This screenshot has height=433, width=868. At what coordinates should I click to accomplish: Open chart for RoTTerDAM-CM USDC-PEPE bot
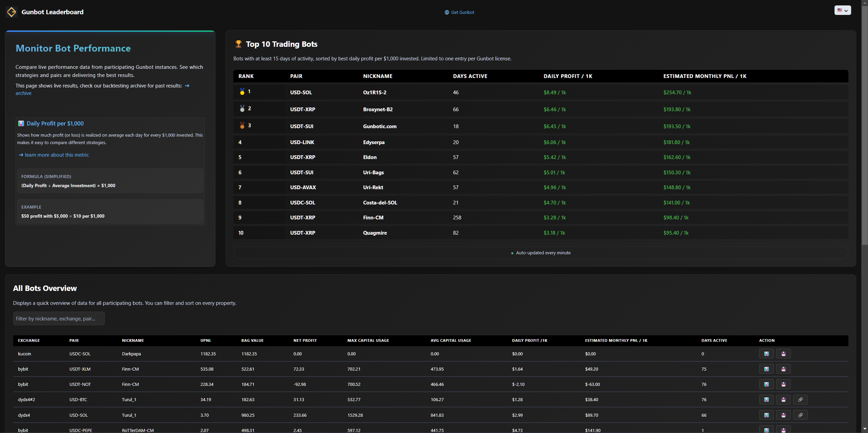tap(766, 429)
